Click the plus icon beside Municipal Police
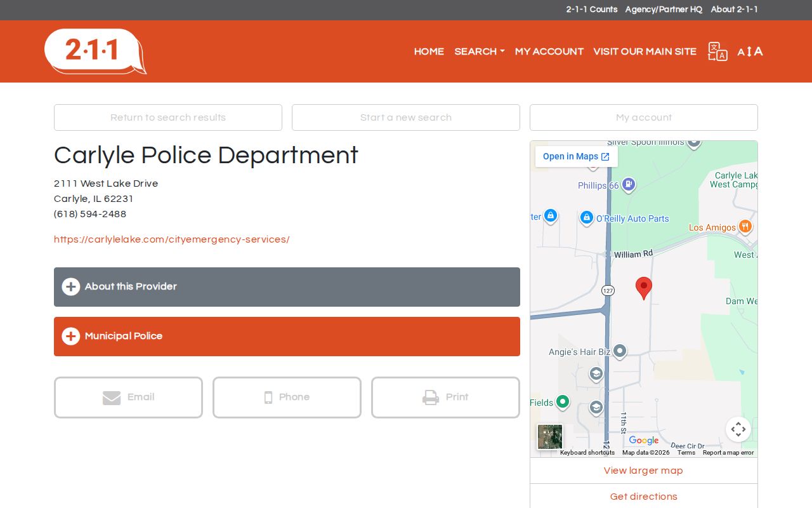812x508 pixels. [x=70, y=336]
